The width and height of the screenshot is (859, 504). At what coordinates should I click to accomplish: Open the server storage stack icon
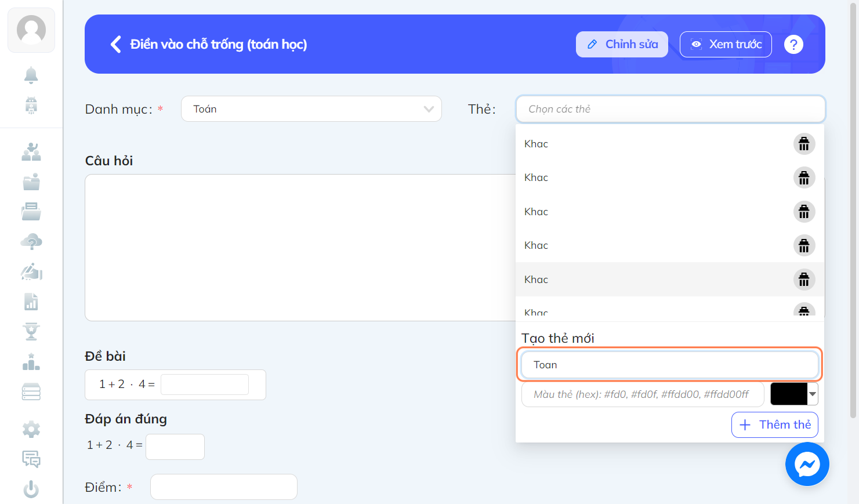(31, 392)
